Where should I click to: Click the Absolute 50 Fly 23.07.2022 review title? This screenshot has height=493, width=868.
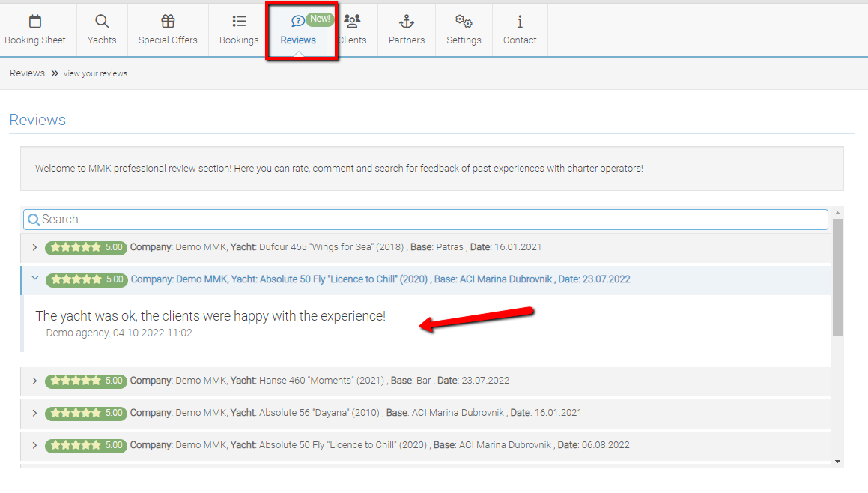[380, 279]
